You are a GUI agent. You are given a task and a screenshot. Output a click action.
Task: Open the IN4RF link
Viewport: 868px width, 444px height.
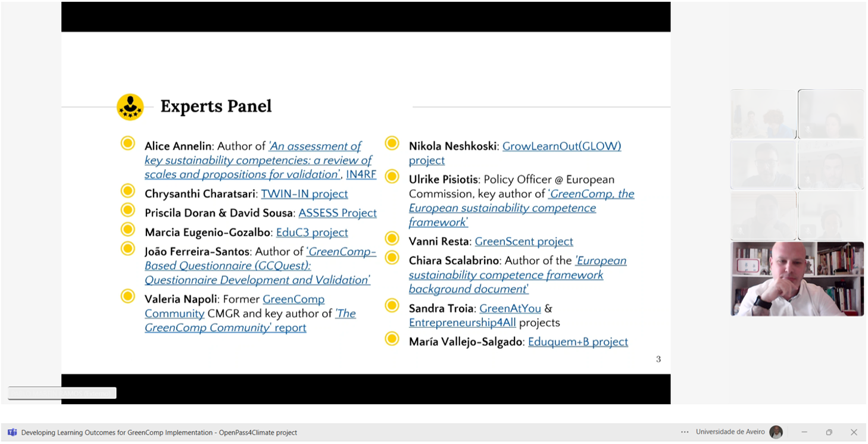coord(361,175)
